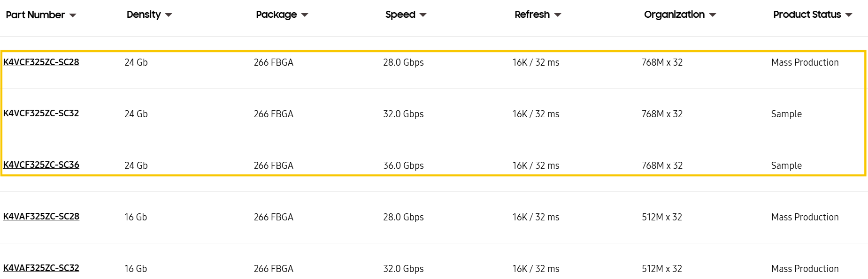Viewport: 868px width, 279px height.
Task: Click the Density column header label
Action: tap(142, 15)
